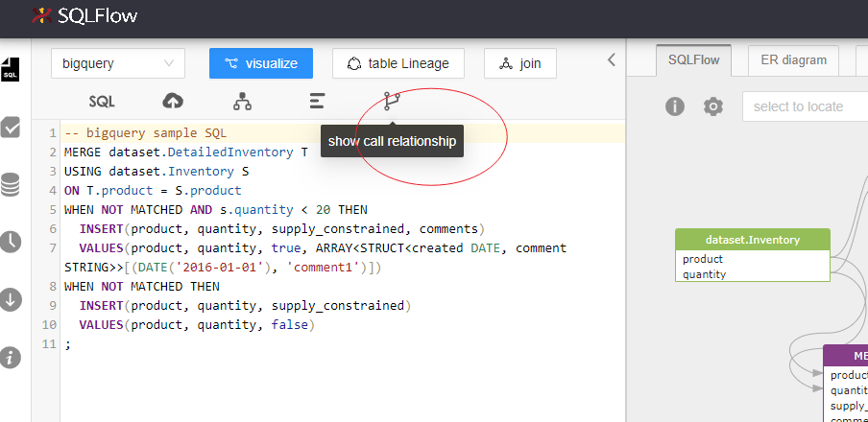Open diagram settings gear icon
The height and width of the screenshot is (422, 868).
pos(713,106)
